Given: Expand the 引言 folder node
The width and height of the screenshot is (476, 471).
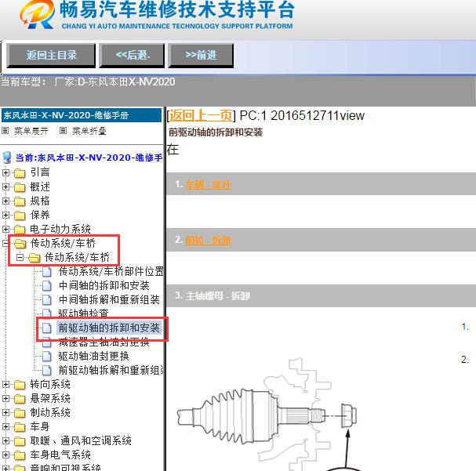Looking at the screenshot, I should click(x=5, y=172).
